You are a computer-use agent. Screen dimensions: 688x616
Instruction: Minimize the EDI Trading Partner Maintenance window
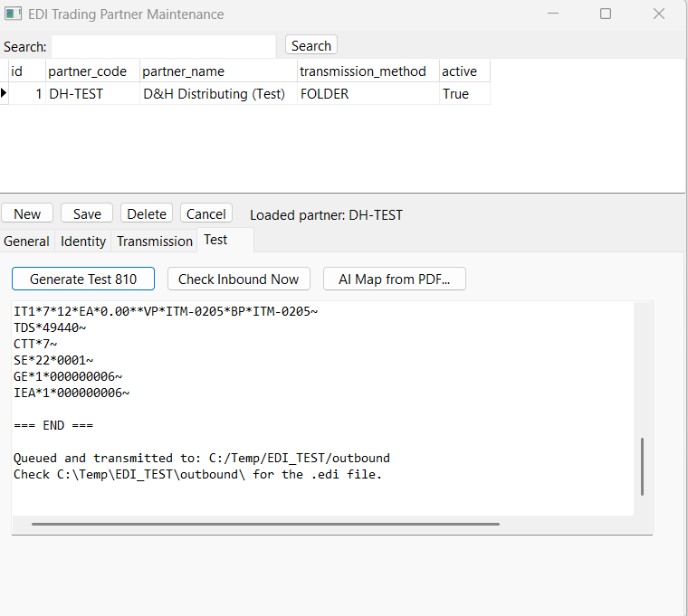[x=553, y=14]
